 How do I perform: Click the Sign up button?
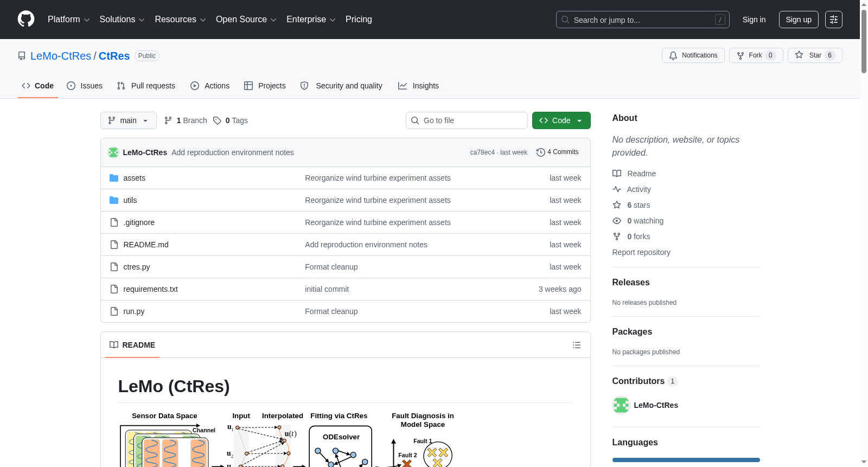pos(799,20)
